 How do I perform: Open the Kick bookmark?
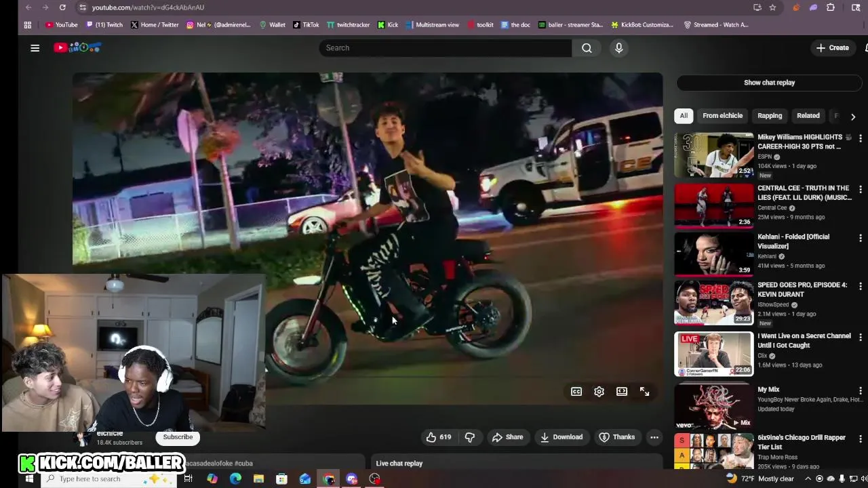coord(388,25)
